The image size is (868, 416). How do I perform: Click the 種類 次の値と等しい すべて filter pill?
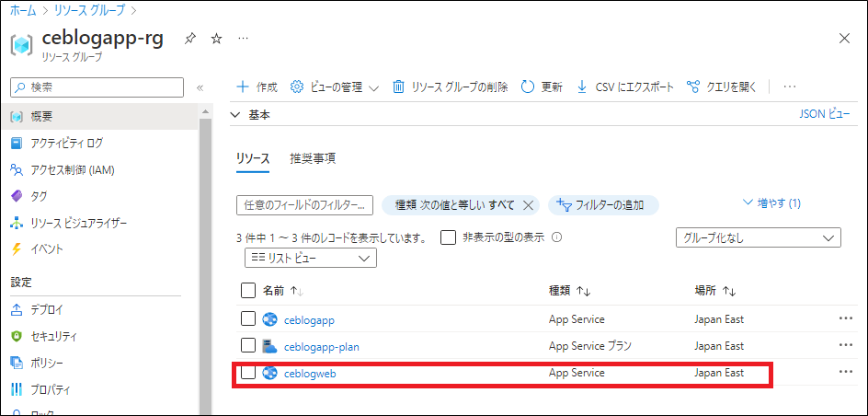tap(454, 205)
